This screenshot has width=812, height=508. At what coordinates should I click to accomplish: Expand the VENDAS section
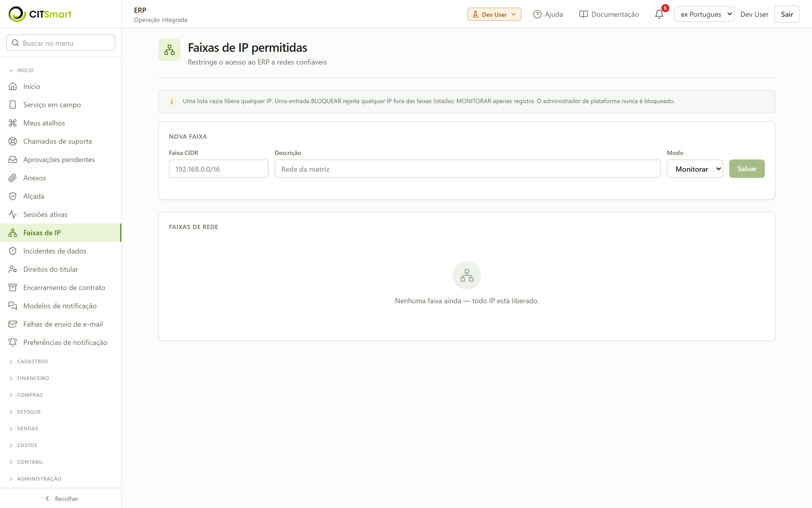pos(24,429)
